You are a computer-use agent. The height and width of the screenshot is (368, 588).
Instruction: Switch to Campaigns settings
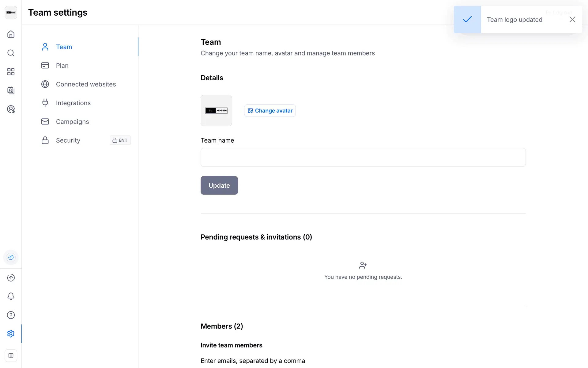pyautogui.click(x=72, y=122)
